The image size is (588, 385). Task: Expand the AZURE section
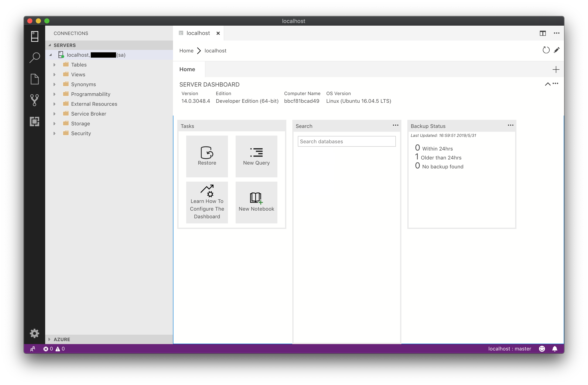click(49, 339)
